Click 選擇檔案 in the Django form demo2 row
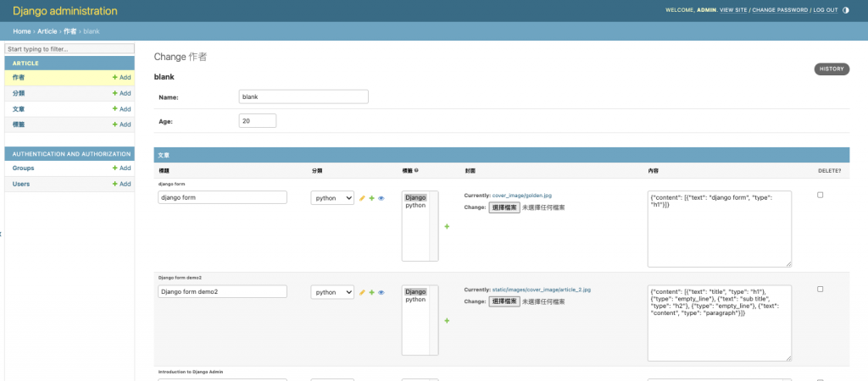 [504, 301]
